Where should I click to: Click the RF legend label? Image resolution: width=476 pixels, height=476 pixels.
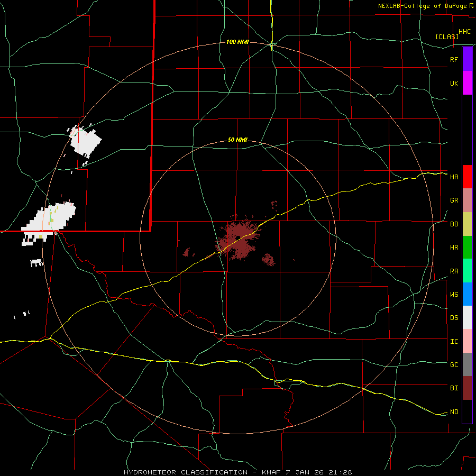pos(454,59)
